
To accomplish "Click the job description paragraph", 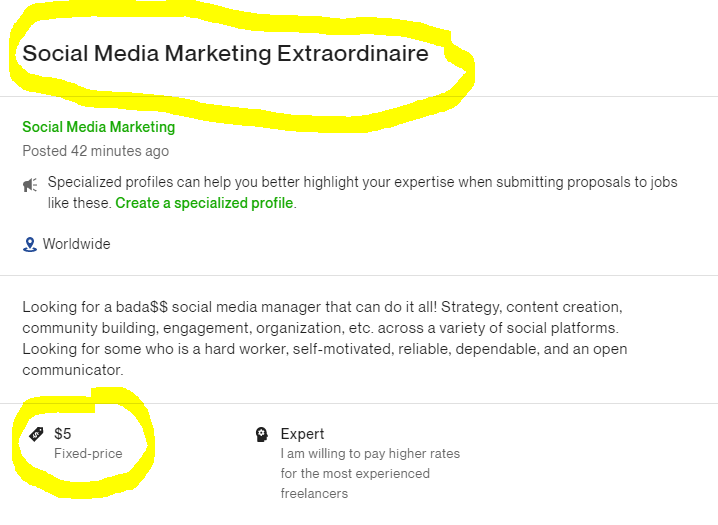I will point(325,338).
